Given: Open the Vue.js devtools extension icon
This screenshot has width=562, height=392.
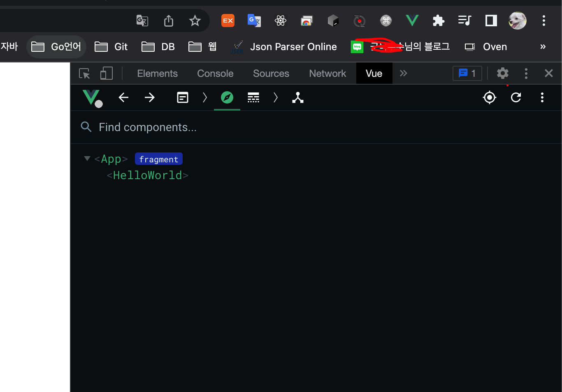Looking at the screenshot, I should click(x=412, y=21).
